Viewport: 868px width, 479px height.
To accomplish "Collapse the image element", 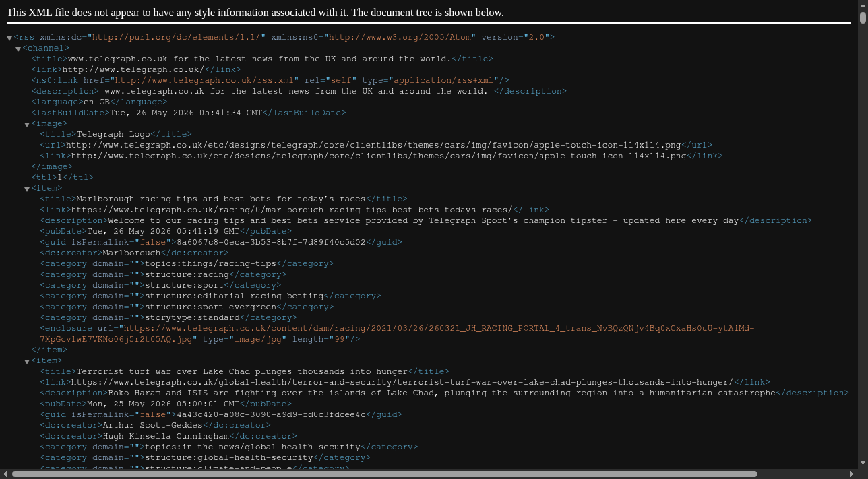I will click(x=27, y=125).
